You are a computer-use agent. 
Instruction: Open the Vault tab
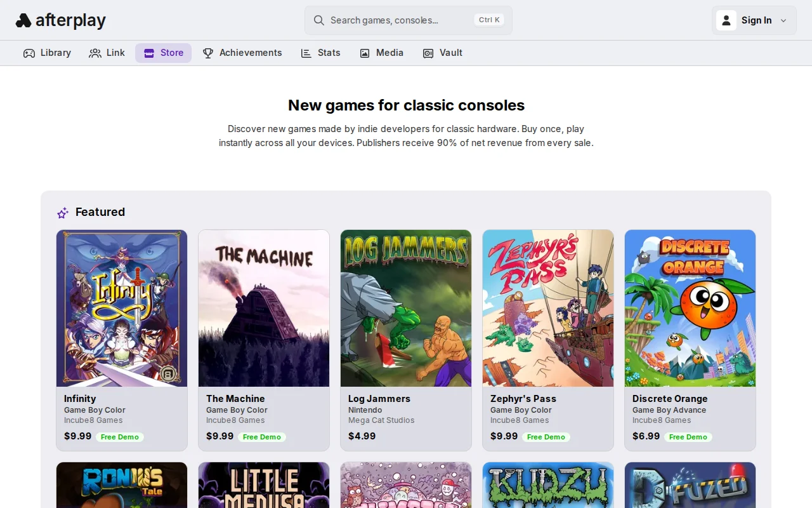(x=442, y=53)
